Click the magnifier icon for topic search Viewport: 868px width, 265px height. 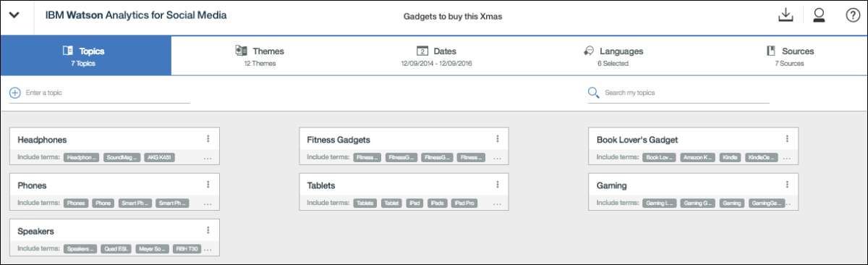(x=594, y=93)
